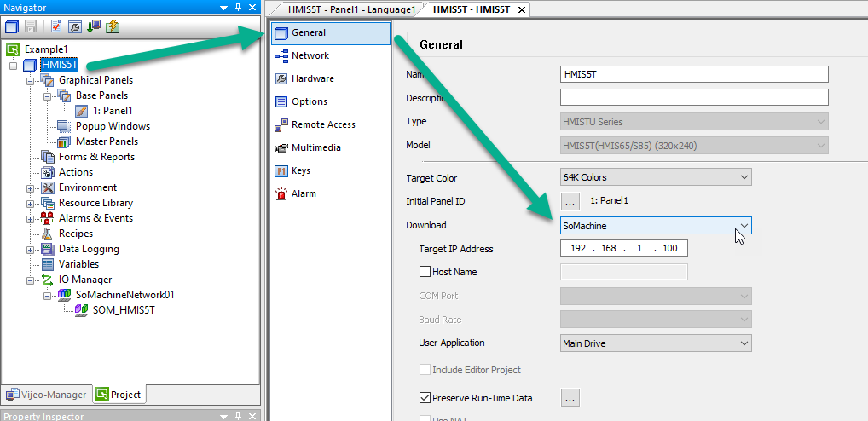Close the HMIS5T - HMIS5T tab
The height and width of the screenshot is (421, 868).
click(x=521, y=9)
